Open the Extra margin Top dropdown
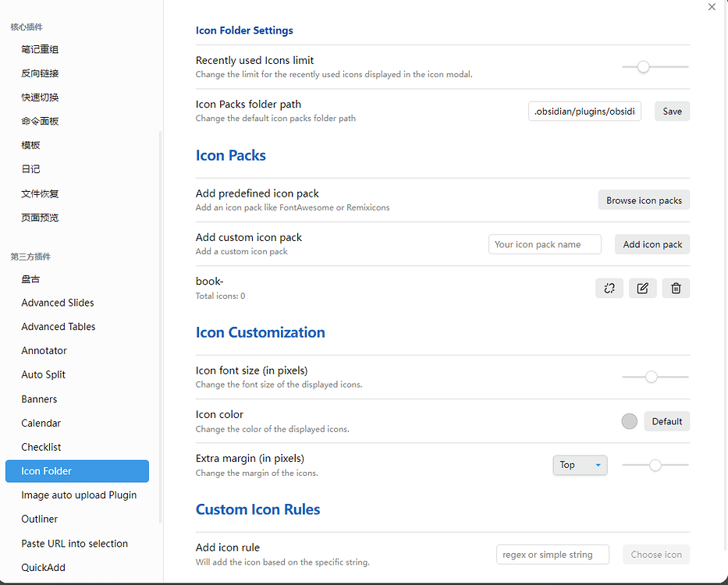Viewport: 728px width, 585px height. [x=580, y=465]
